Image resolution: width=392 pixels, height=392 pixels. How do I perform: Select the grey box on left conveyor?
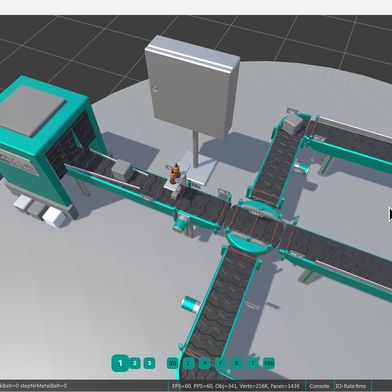point(122,170)
